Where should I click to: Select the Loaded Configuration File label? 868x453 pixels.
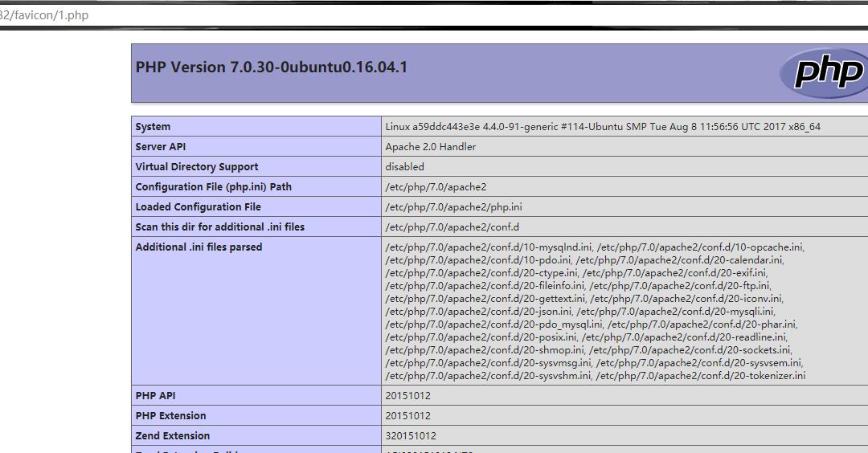[x=198, y=207]
